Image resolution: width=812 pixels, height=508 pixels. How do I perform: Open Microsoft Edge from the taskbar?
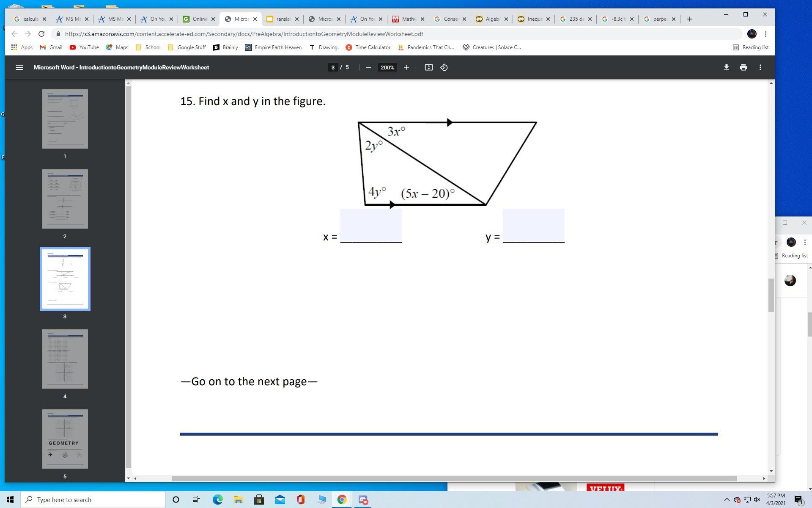pos(217,500)
